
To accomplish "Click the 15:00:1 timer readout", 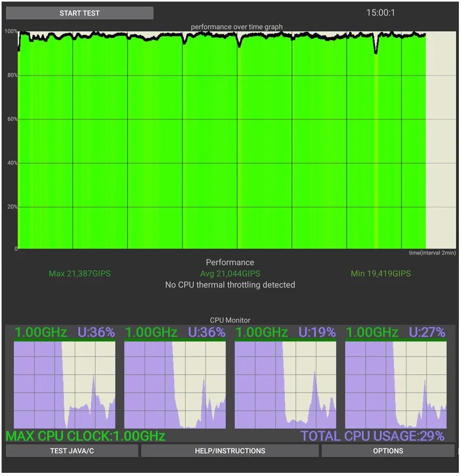I will (x=381, y=13).
